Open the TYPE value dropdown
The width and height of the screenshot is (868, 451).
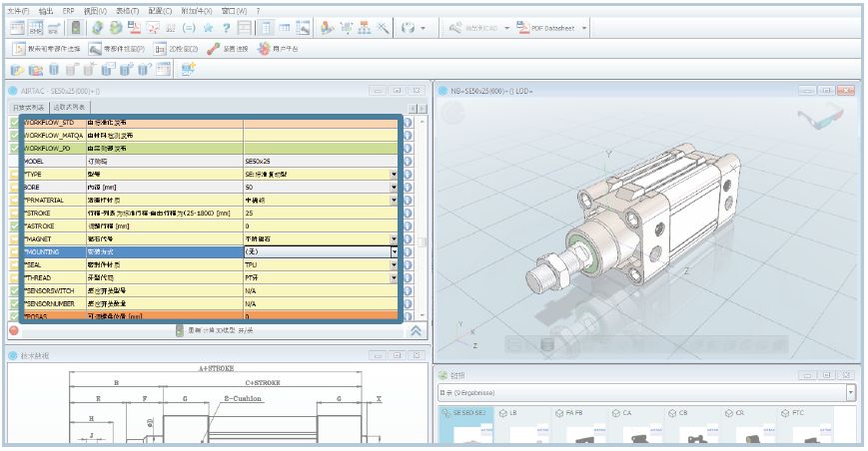coord(394,174)
